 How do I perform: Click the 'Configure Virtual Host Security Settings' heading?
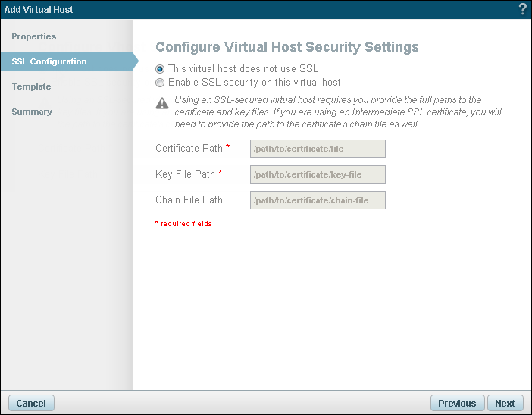pos(286,47)
